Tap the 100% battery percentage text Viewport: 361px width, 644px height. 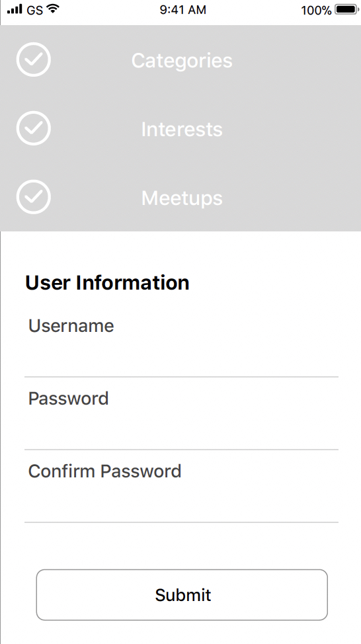[x=316, y=11]
